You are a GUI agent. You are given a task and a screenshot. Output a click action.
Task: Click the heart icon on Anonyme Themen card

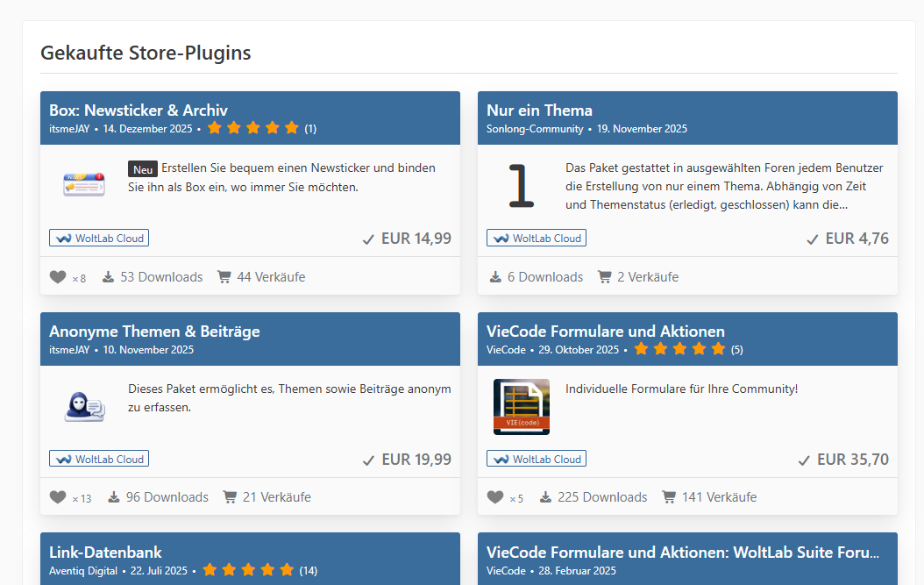coord(58,497)
